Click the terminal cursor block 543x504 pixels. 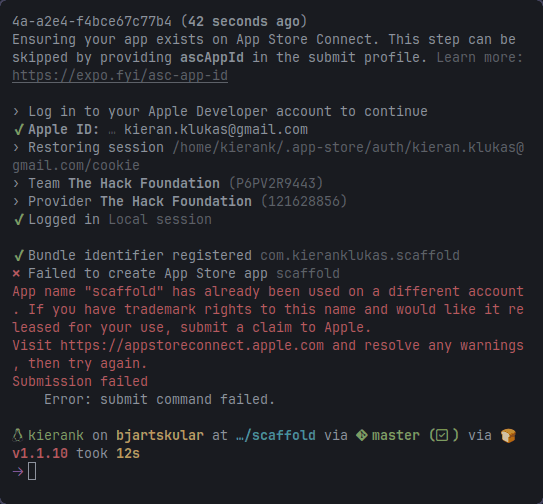click(32, 471)
